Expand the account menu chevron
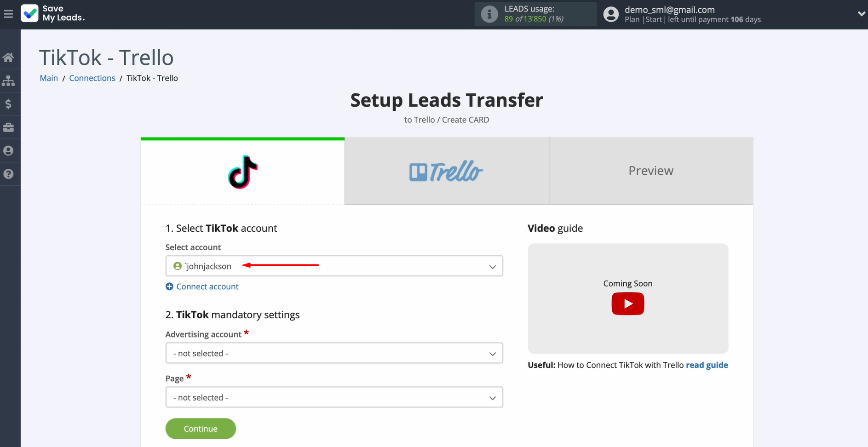 861,14
